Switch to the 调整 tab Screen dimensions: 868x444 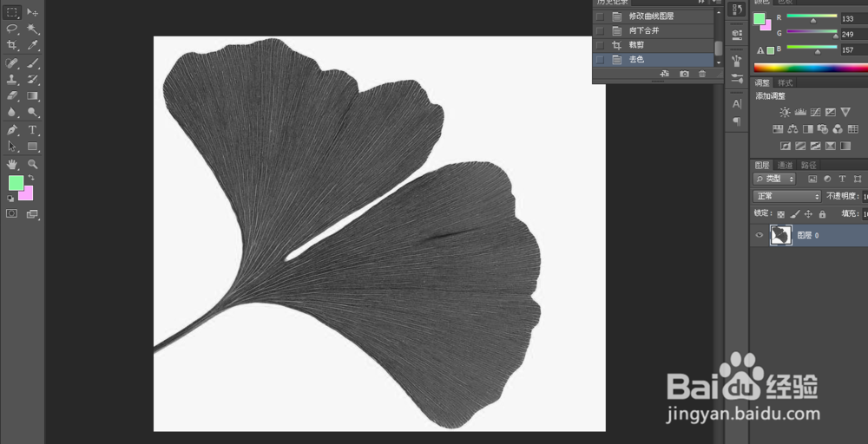pyautogui.click(x=762, y=83)
